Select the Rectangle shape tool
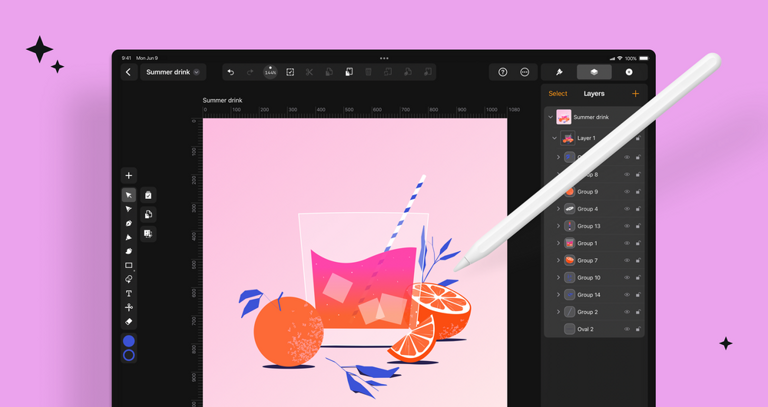 click(129, 265)
